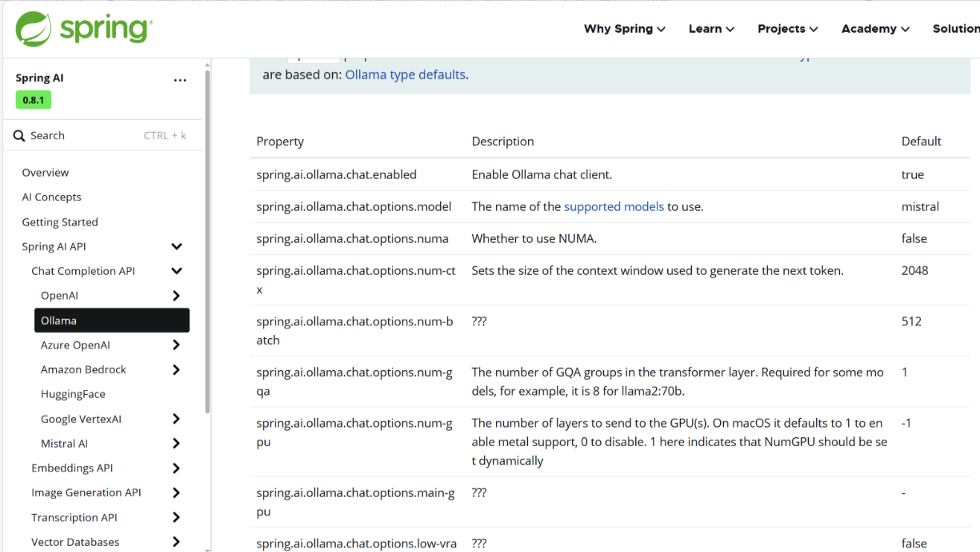Click the Description column header
This screenshot has height=552, width=980.
tap(503, 142)
